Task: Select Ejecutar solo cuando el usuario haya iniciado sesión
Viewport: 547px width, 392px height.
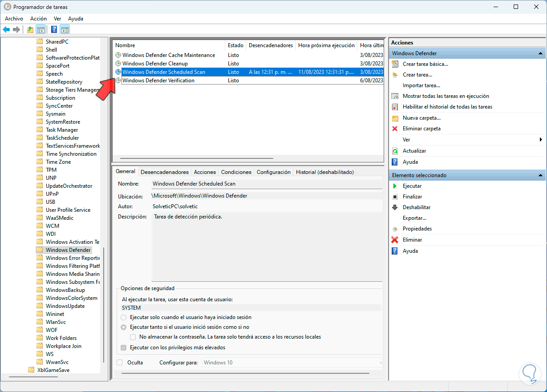Action: click(124, 317)
